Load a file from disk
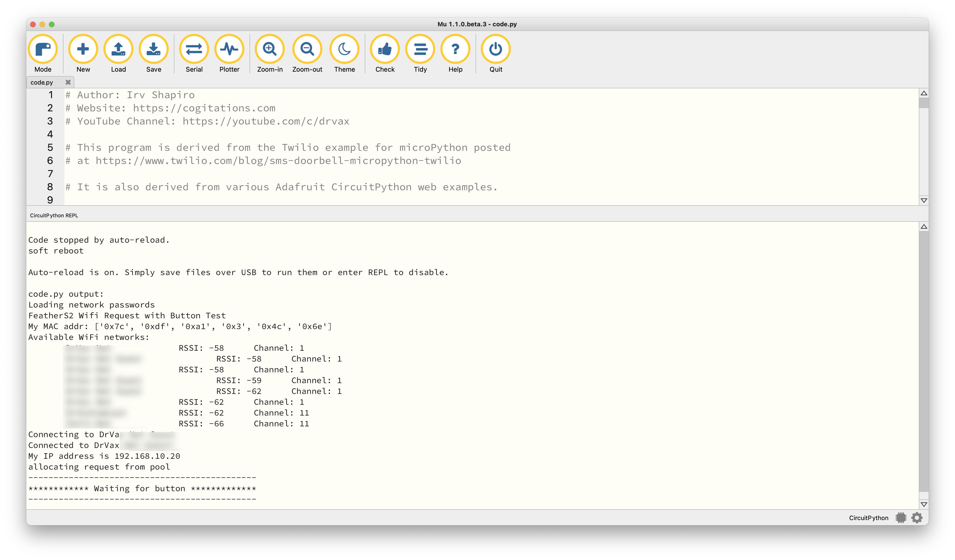This screenshot has height=560, width=955. [x=118, y=53]
